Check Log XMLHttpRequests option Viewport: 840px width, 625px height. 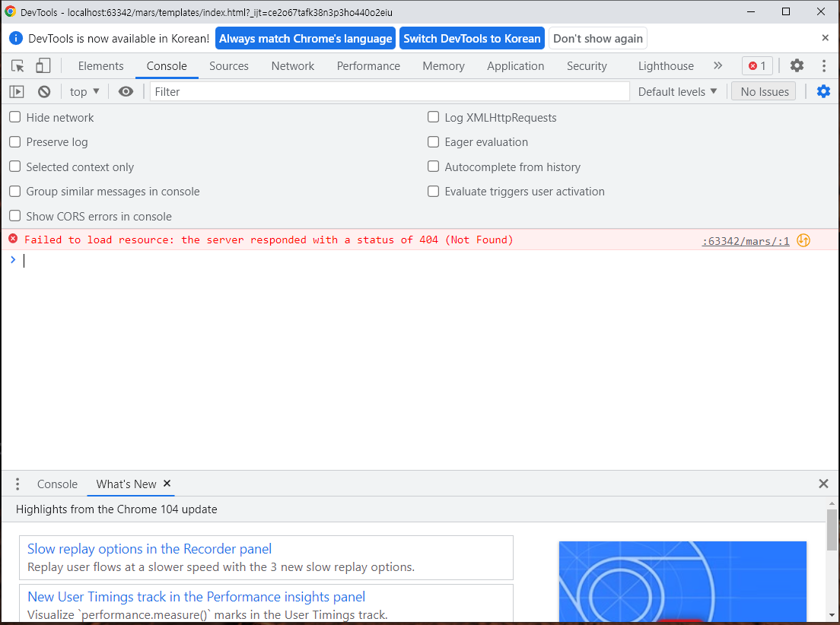pyautogui.click(x=434, y=117)
